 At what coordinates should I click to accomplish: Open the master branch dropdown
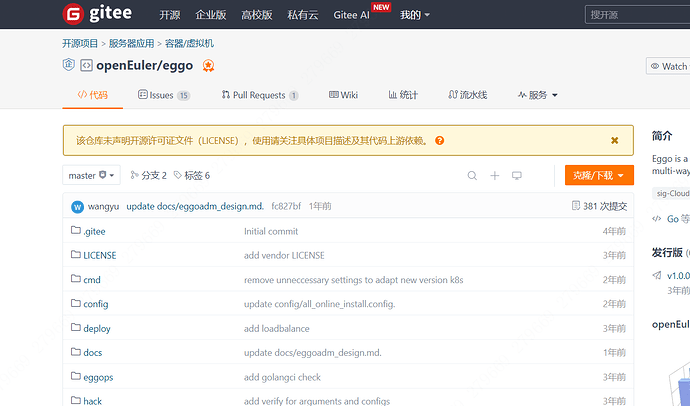coord(92,176)
